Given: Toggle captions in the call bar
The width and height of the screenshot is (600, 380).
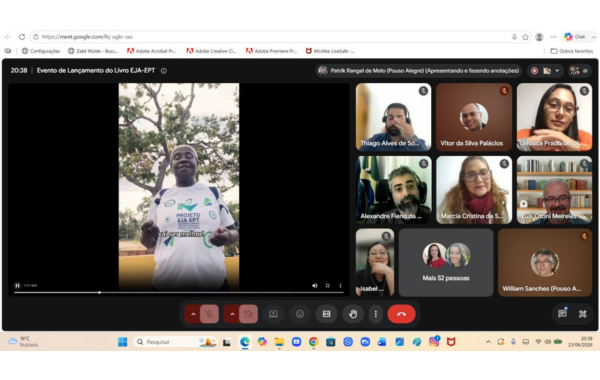Looking at the screenshot, I should [326, 314].
